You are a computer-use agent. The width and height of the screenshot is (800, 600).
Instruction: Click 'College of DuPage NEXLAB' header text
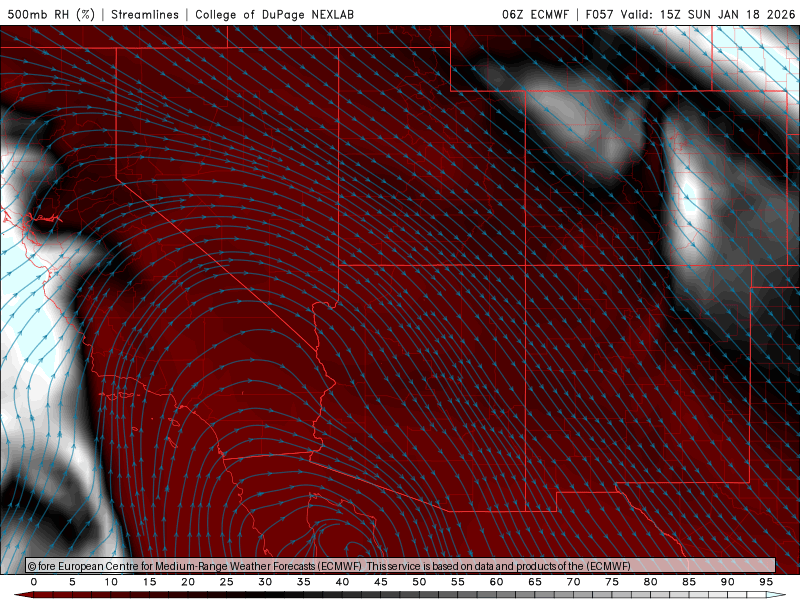274,14
